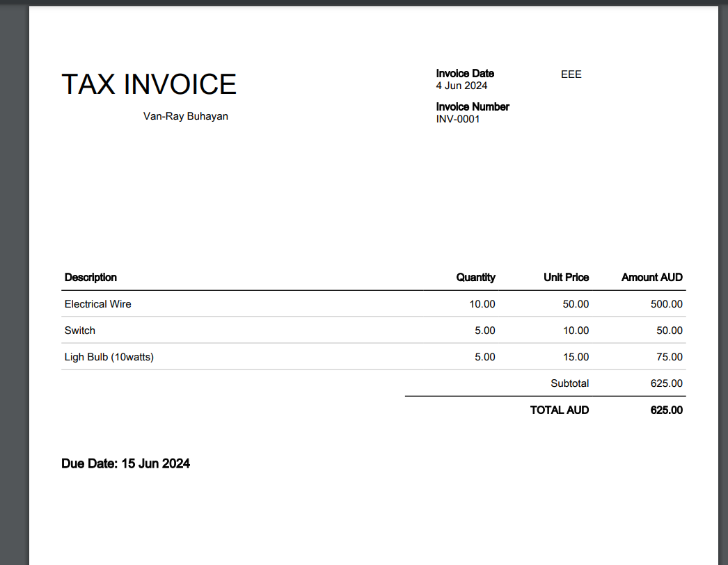Click Ligh Bulb amount 75.00

pyautogui.click(x=669, y=357)
